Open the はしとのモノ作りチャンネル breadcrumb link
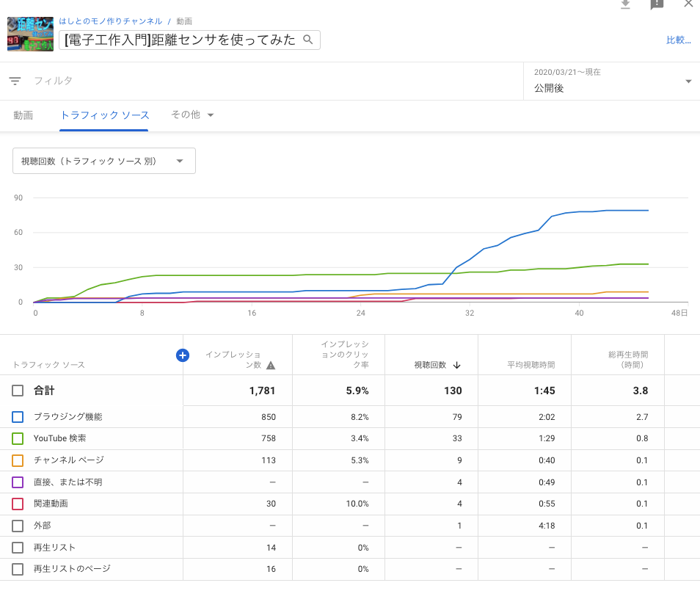The height and width of the screenshot is (591, 700). tap(110, 21)
